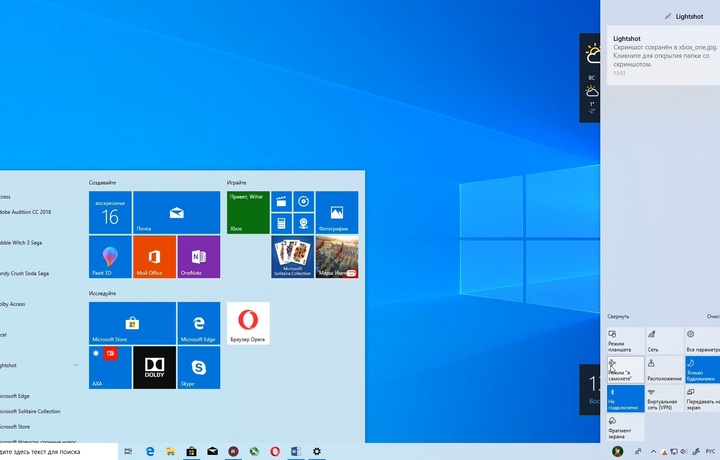The image size is (720, 460).
Task: Open Bubble Witch 3 Saga in app list
Action: 21,243
